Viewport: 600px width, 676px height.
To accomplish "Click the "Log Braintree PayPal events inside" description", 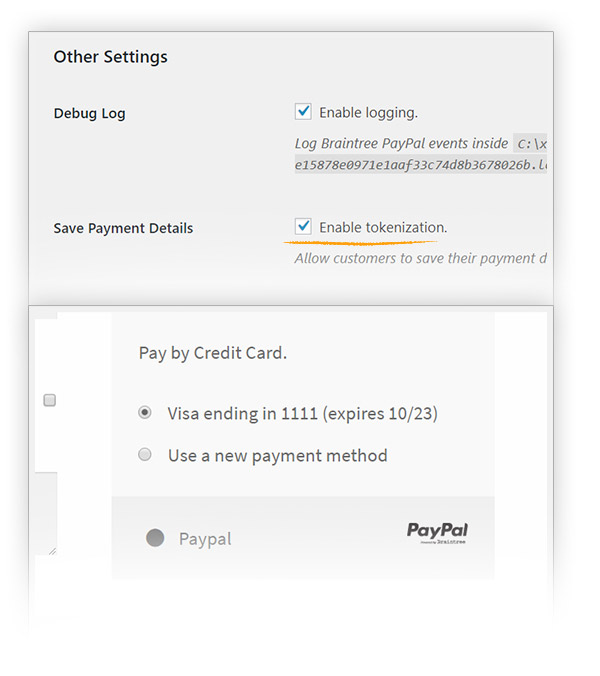I will point(401,143).
